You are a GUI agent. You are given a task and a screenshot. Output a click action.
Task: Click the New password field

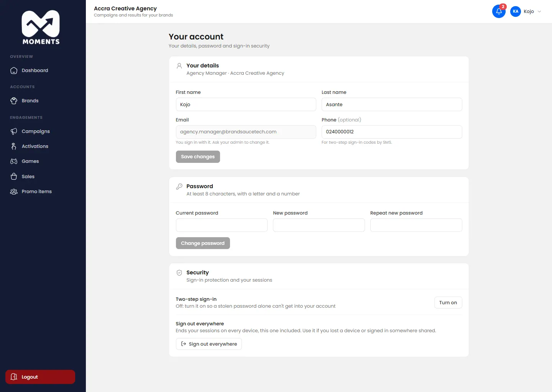319,225
